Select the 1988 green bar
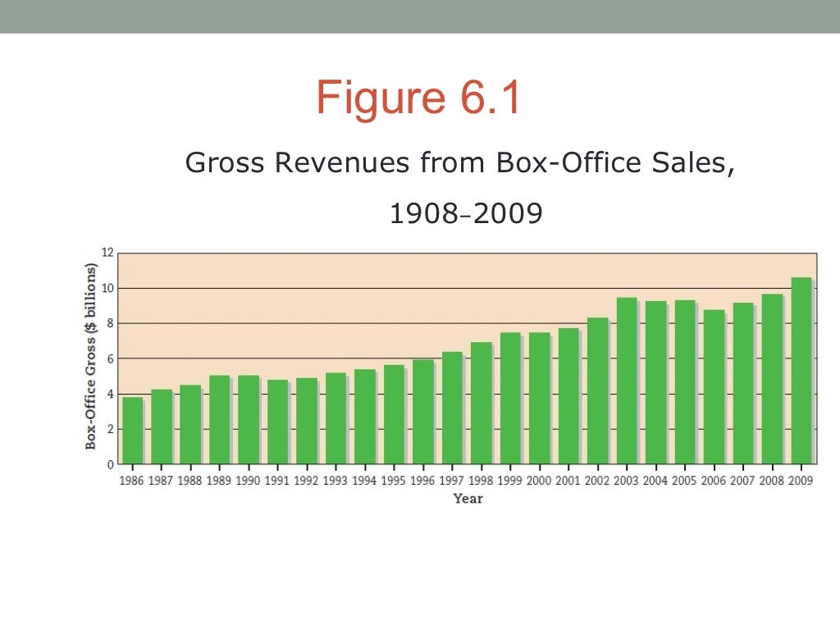The height and width of the screenshot is (630, 840). point(190,424)
